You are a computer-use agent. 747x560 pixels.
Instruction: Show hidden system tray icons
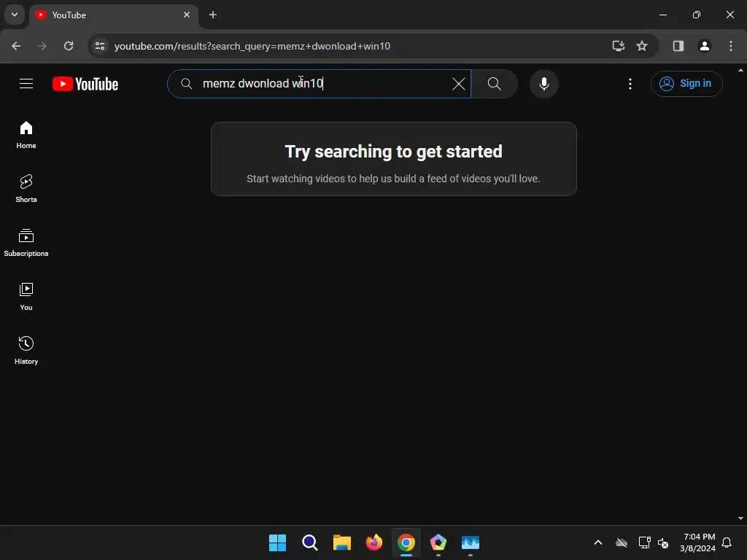coord(598,542)
